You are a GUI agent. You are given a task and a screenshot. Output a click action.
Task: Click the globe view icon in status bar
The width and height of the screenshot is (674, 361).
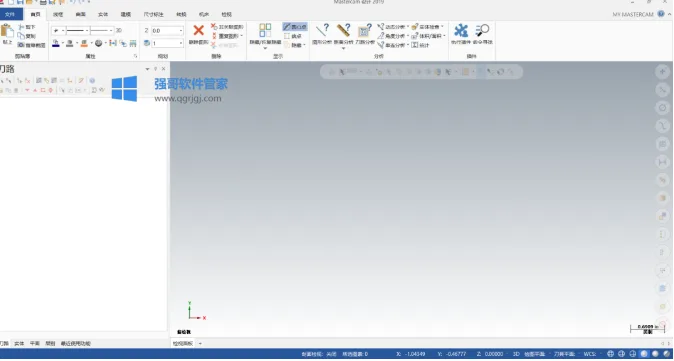pyautogui.click(x=610, y=354)
